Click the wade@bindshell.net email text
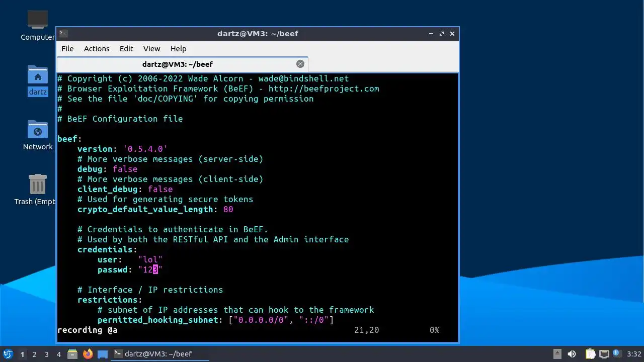This screenshot has height=362, width=644. (x=303, y=78)
